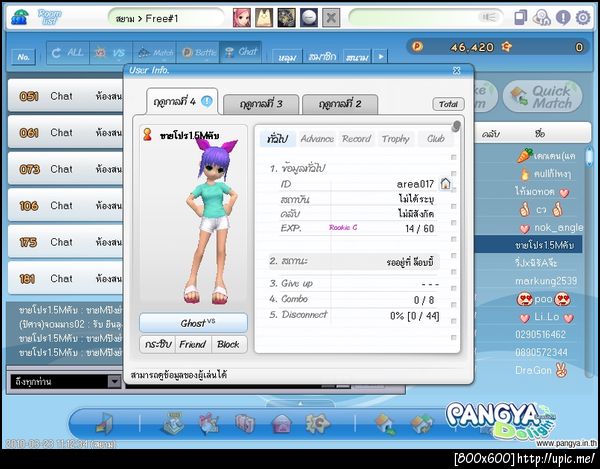
Task: Add user with Friend button
Action: [x=193, y=344]
